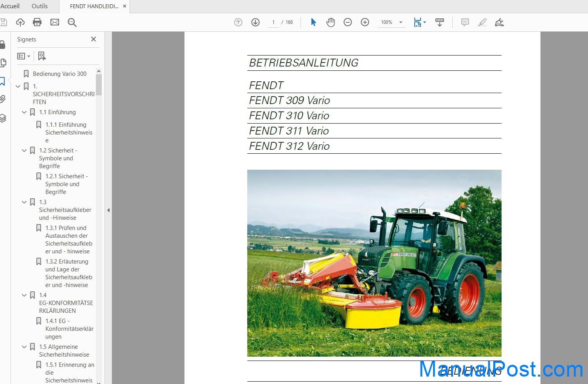Click the FENDT 312 Vario line

pos(289,146)
